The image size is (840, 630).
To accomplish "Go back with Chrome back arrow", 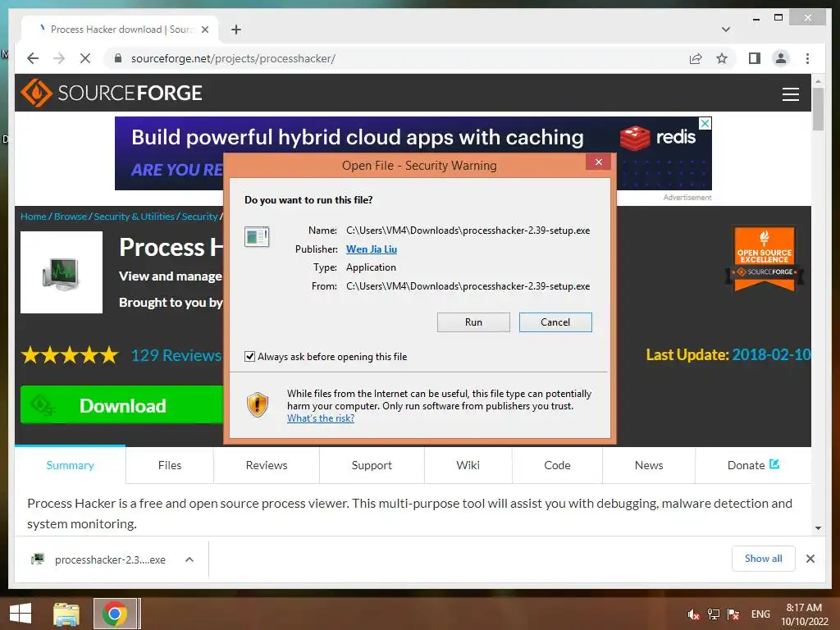I will pyautogui.click(x=33, y=58).
